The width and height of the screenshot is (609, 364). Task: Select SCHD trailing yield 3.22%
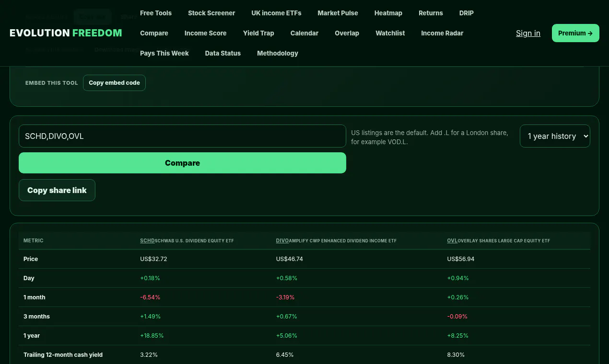click(149, 355)
